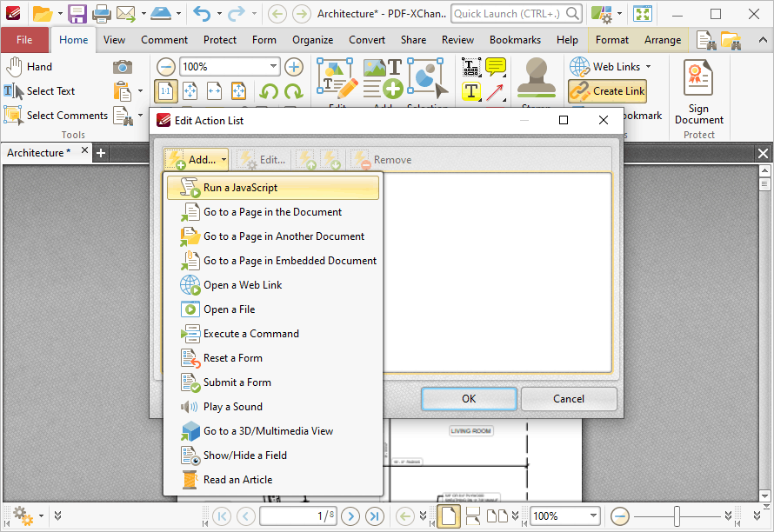This screenshot has height=532, width=774.
Task: Open the Comment ribbon tab
Action: click(x=164, y=40)
